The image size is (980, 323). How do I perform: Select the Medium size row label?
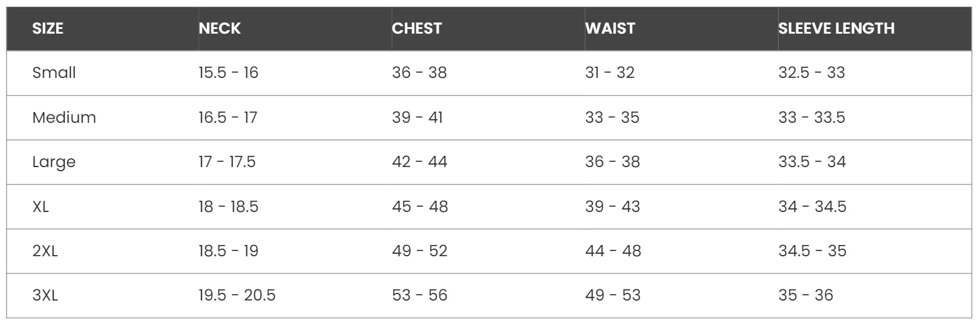coord(64,118)
